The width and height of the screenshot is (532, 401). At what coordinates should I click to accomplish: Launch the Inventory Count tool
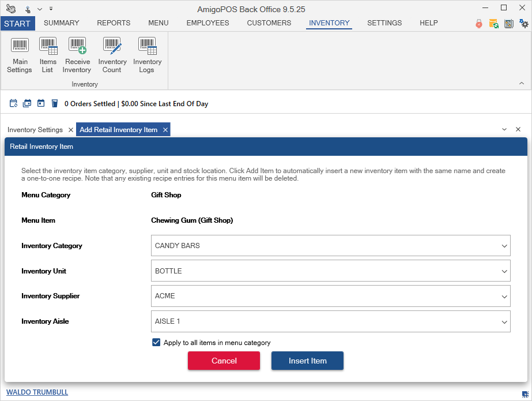(112, 55)
